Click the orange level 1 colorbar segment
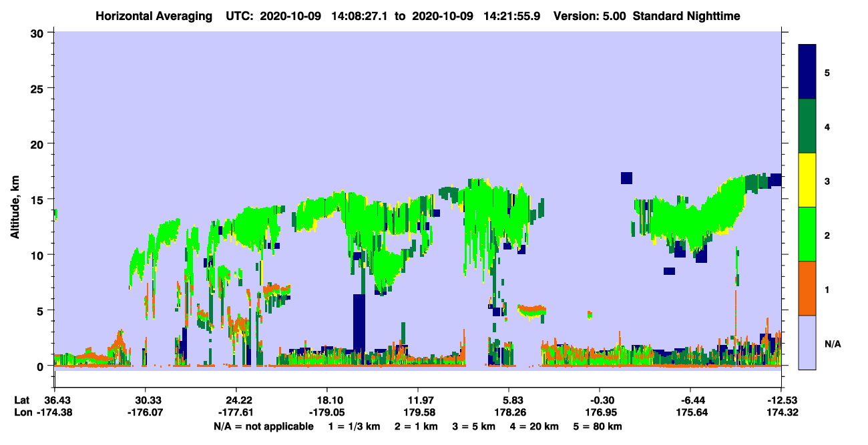Screen dimensions: 868x445 point(807,288)
